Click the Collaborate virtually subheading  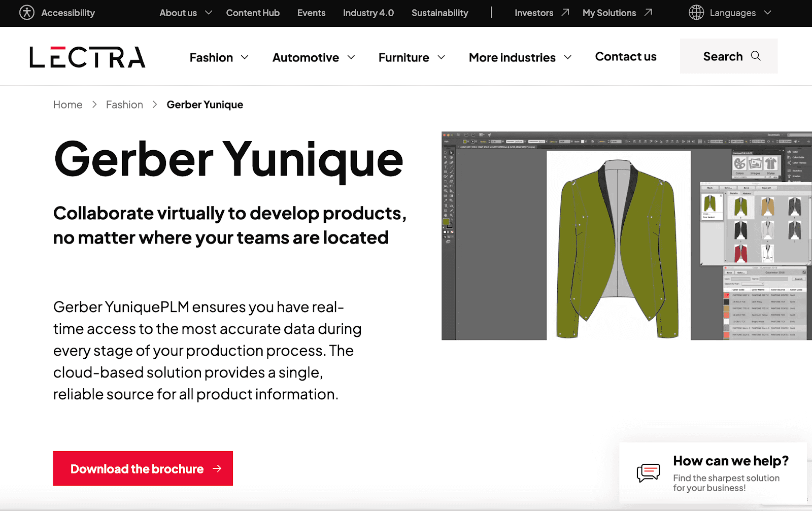pyautogui.click(x=230, y=225)
